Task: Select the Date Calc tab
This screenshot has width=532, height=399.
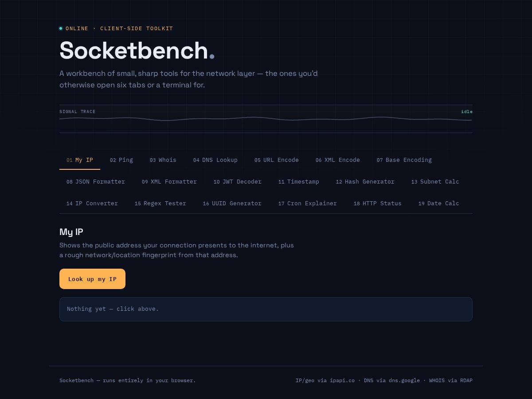Action: click(439, 203)
